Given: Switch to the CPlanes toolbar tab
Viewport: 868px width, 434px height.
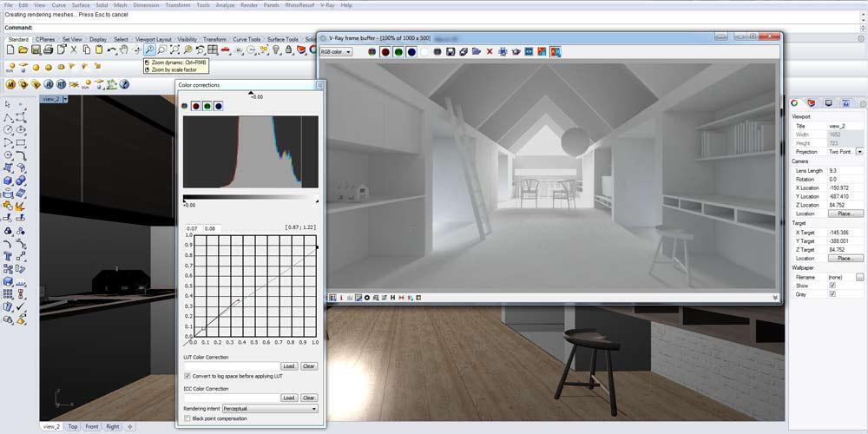Looking at the screenshot, I should click(44, 39).
